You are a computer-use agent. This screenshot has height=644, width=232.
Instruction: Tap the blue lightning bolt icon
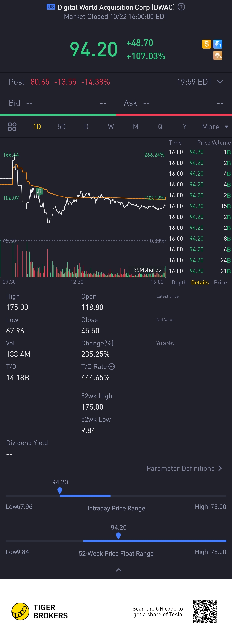[218, 44]
